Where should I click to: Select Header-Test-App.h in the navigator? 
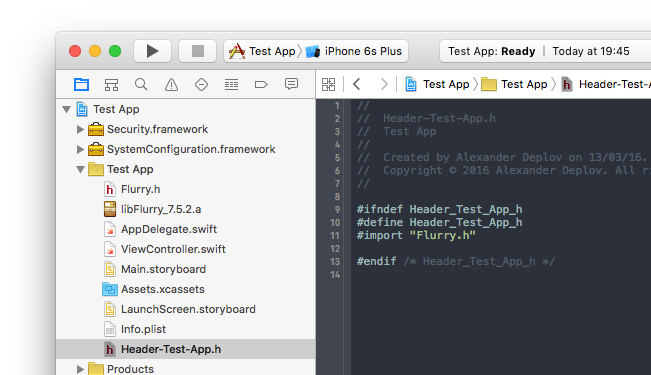click(x=186, y=349)
